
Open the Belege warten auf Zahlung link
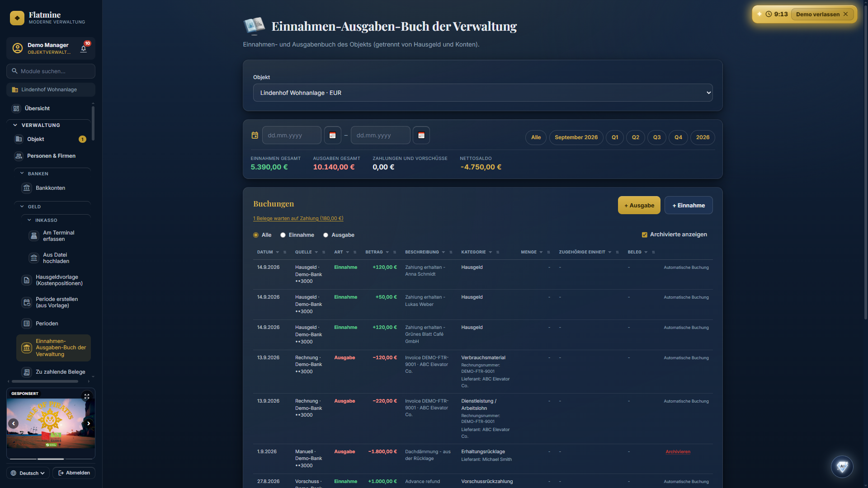click(298, 218)
